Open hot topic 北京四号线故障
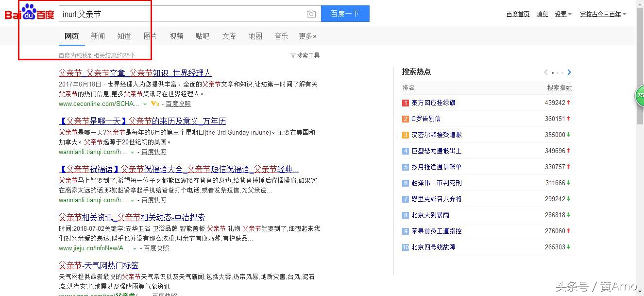 point(433,247)
